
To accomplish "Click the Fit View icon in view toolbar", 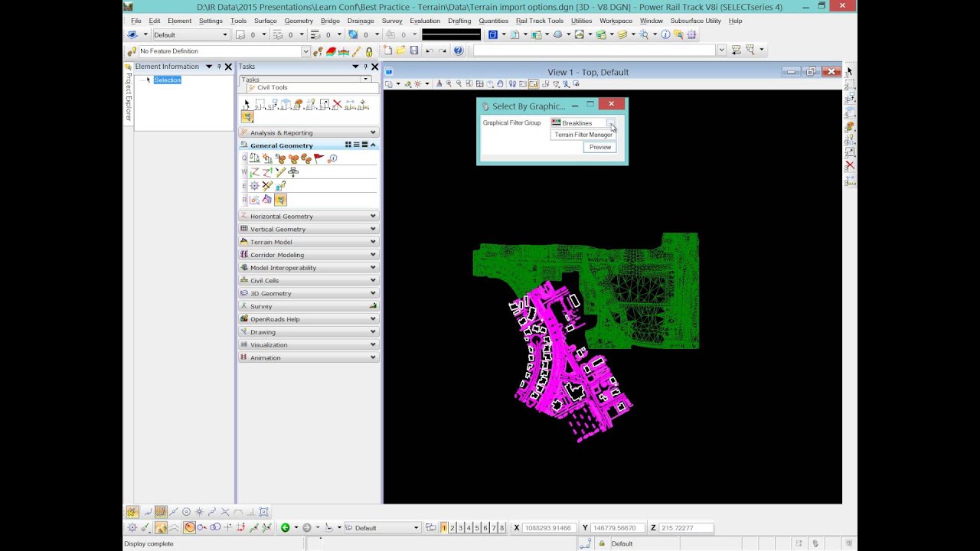I will point(479,84).
